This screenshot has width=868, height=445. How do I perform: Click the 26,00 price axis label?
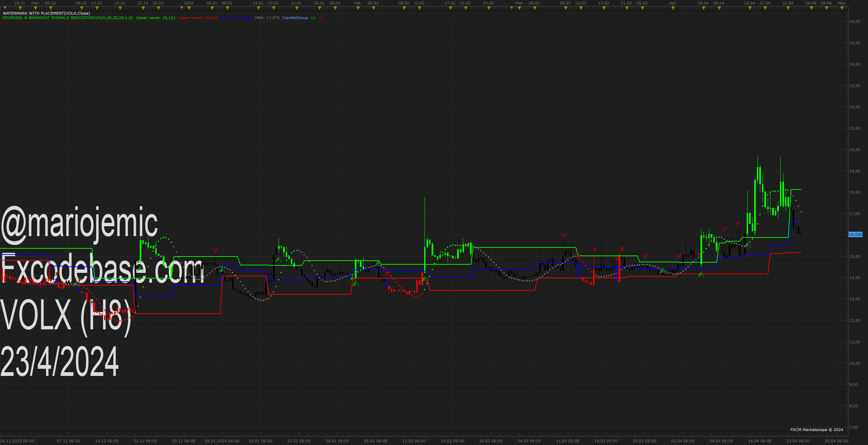(x=855, y=21)
